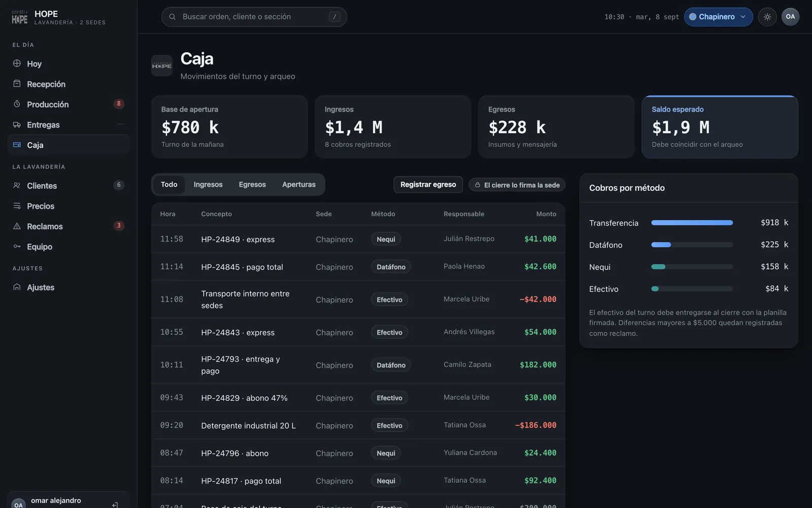Screen dimensions: 812x508
Task: Click the Datáfono chip in the HP-24845 row
Action: (391, 267)
